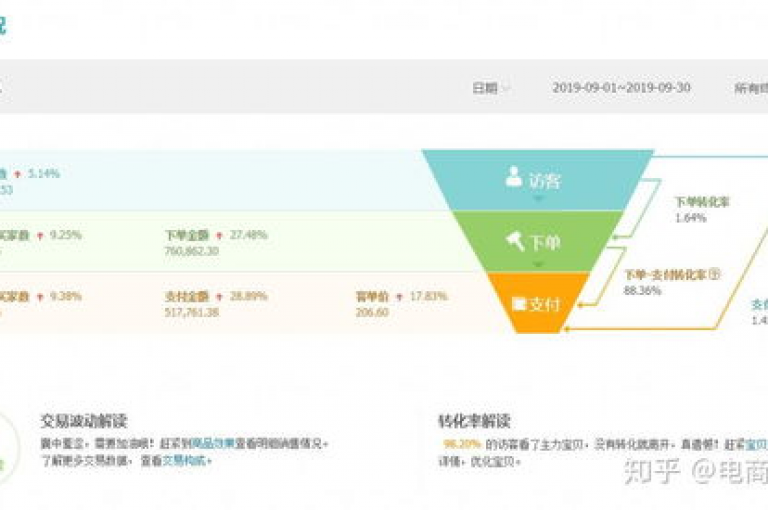Open the 商品效果 link
The width and height of the screenshot is (768, 510).
pos(212,444)
